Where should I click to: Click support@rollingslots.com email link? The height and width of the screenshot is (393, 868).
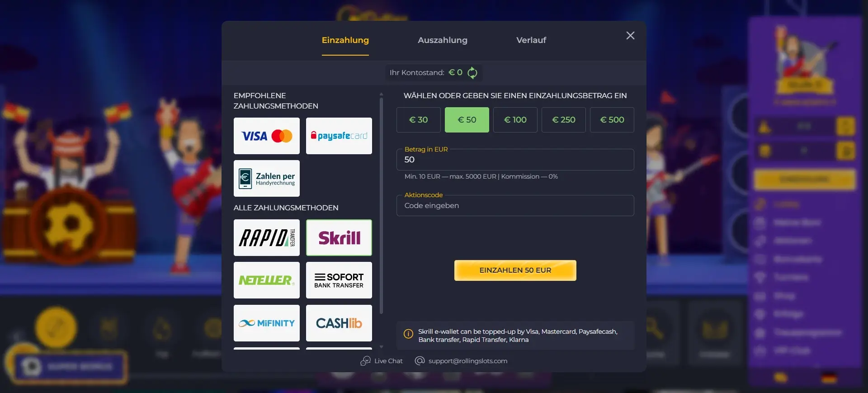pos(461,361)
